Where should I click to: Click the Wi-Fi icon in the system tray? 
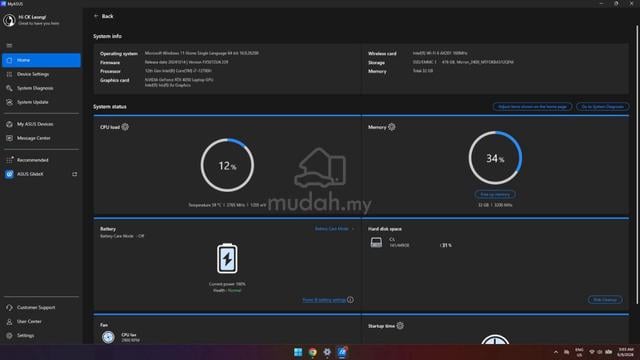click(x=592, y=352)
